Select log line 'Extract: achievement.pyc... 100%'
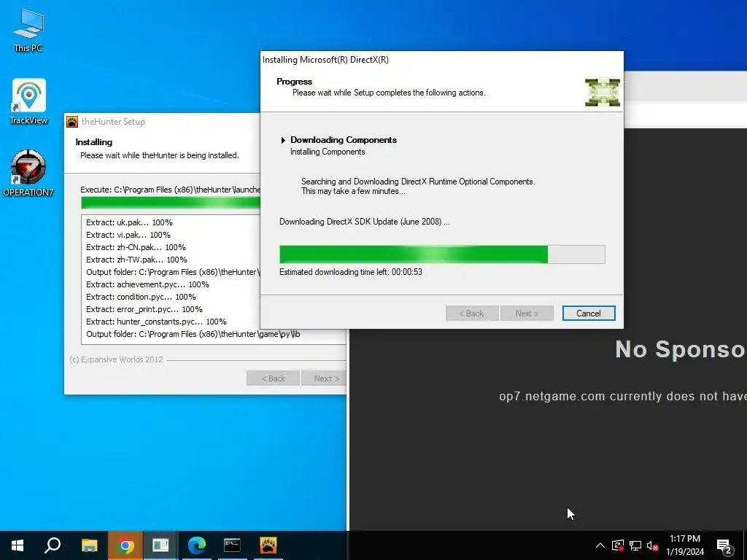This screenshot has height=560, width=747. pos(147,284)
